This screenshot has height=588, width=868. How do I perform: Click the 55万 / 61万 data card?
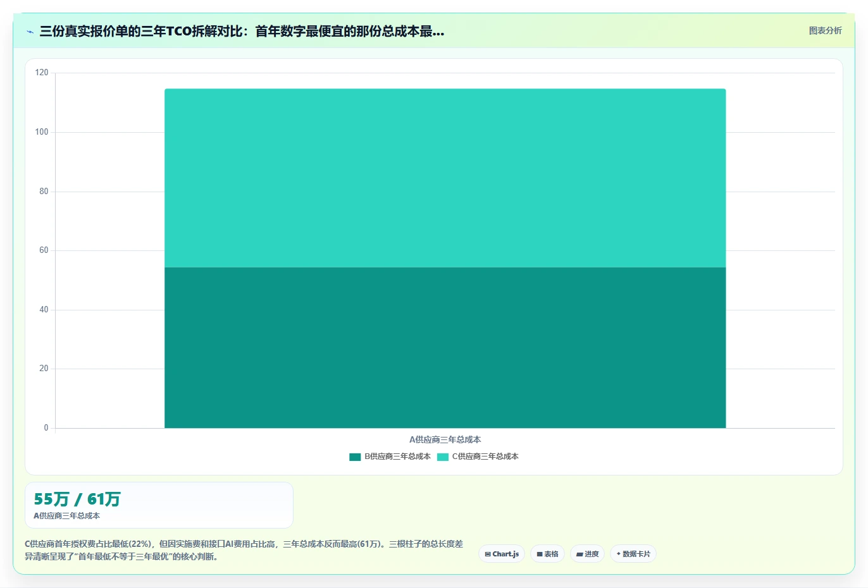[159, 505]
